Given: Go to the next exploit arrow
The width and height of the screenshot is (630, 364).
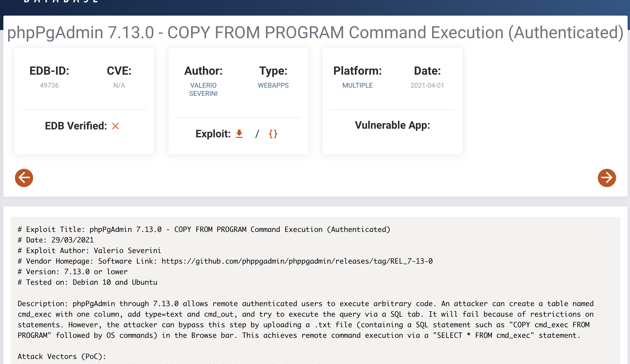Looking at the screenshot, I should 606,178.
